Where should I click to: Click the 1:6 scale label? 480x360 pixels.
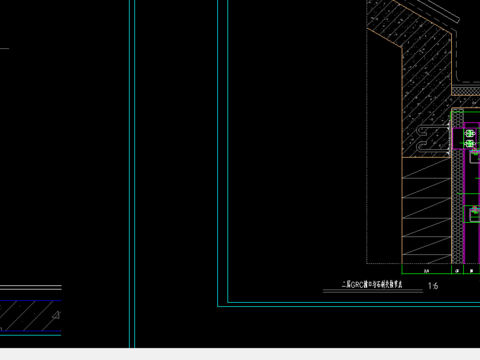[x=433, y=286]
